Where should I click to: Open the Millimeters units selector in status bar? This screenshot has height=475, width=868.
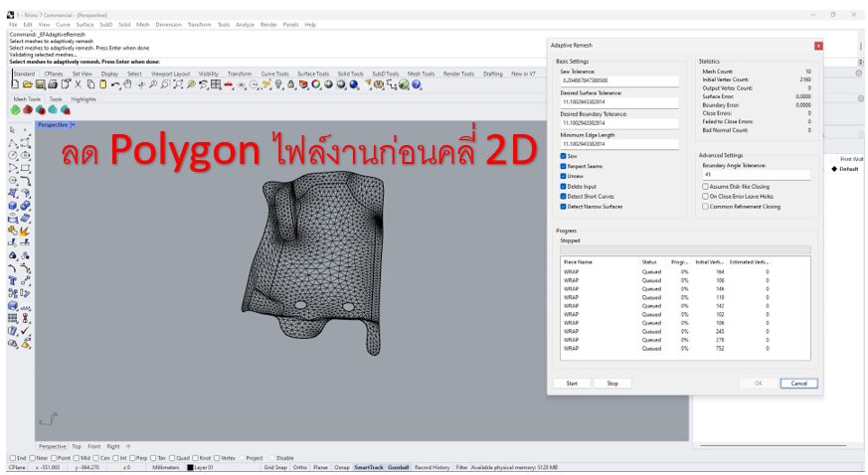point(165,466)
